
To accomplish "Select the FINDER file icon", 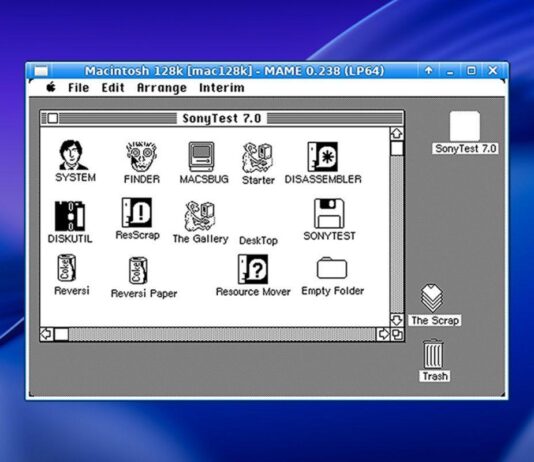I will click(141, 156).
